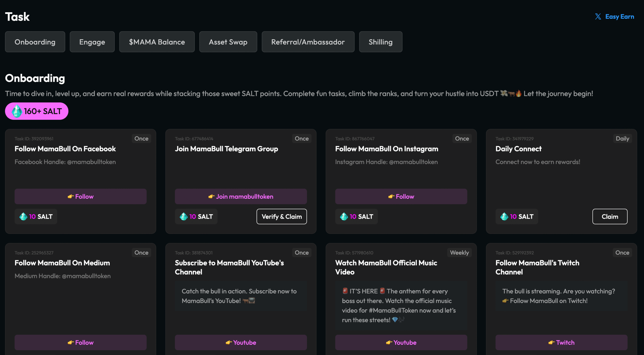Click Youtube button under Official Music Video
The image size is (644, 355).
(x=401, y=342)
